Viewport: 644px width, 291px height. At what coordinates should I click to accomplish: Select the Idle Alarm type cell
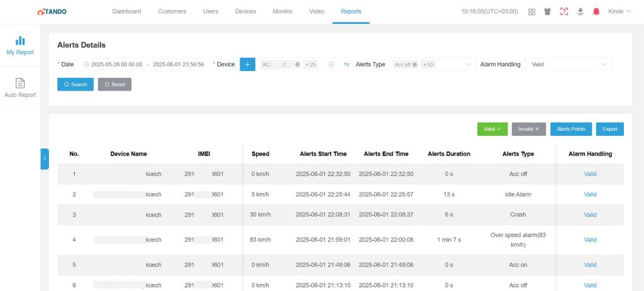tap(518, 195)
